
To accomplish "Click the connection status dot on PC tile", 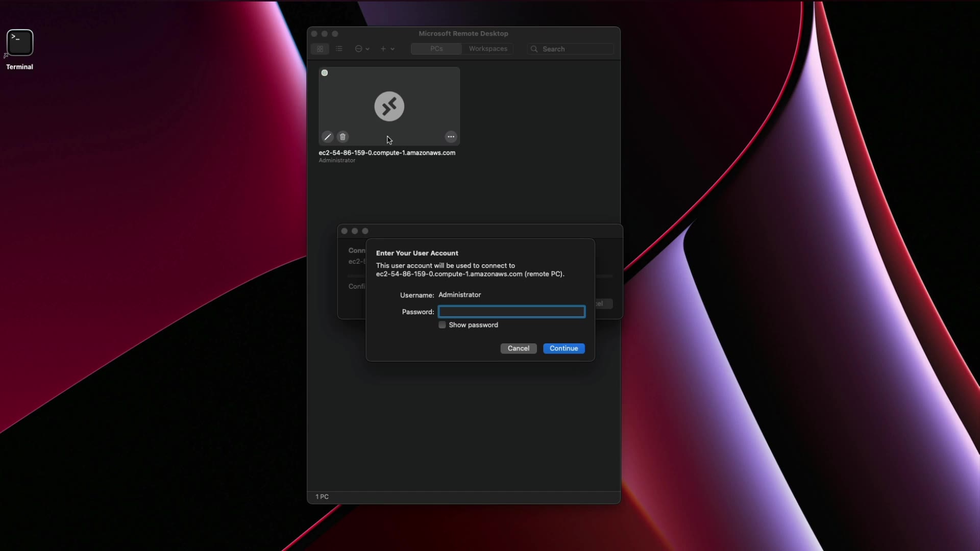I will coord(325,73).
